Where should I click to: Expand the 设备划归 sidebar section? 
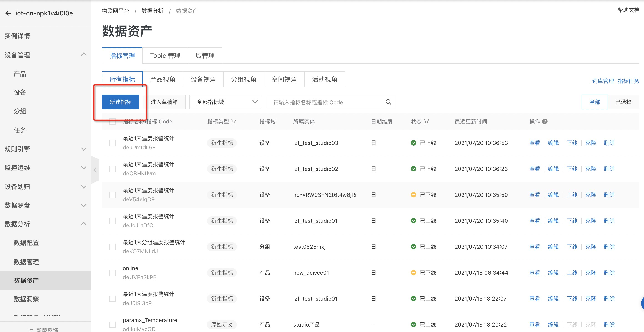(84, 187)
